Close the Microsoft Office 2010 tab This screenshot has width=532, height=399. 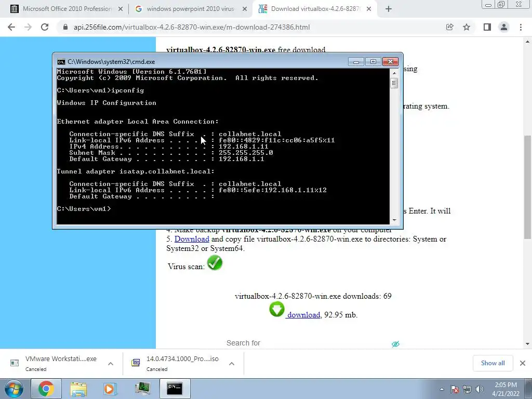[121, 9]
